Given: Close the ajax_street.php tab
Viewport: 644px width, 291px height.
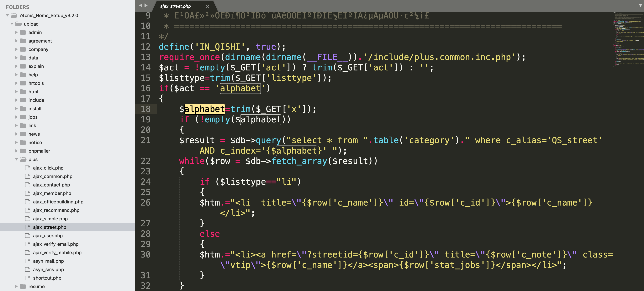Looking at the screenshot, I should tap(207, 6).
